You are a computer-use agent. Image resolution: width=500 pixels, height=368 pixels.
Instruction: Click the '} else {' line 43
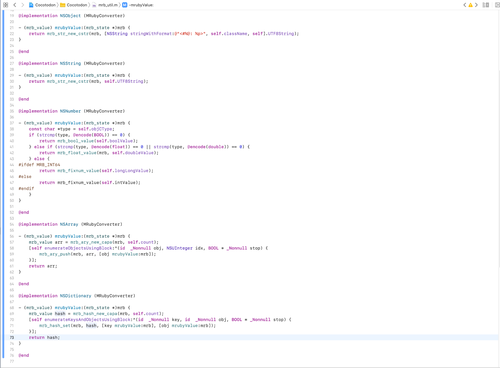(x=39, y=159)
